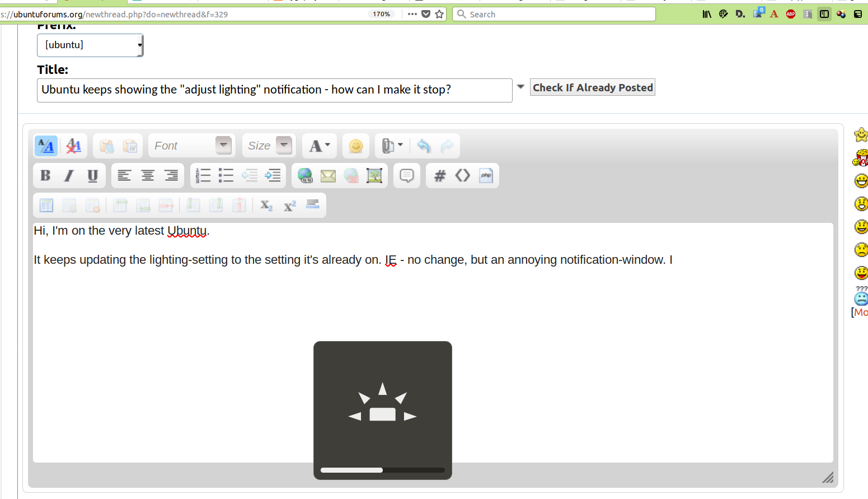Open the Prefix [ubuntu] dropdown
868x499 pixels.
pyautogui.click(x=90, y=45)
